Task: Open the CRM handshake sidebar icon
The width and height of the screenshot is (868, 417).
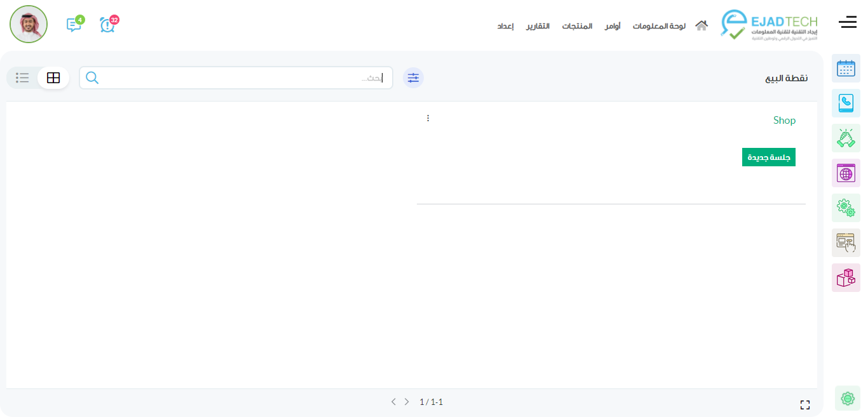Action: tap(846, 138)
